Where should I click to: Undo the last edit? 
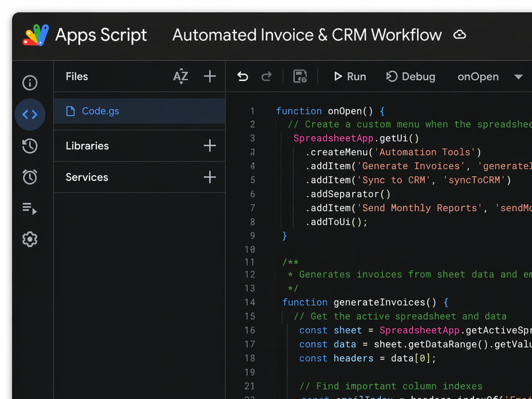click(243, 77)
